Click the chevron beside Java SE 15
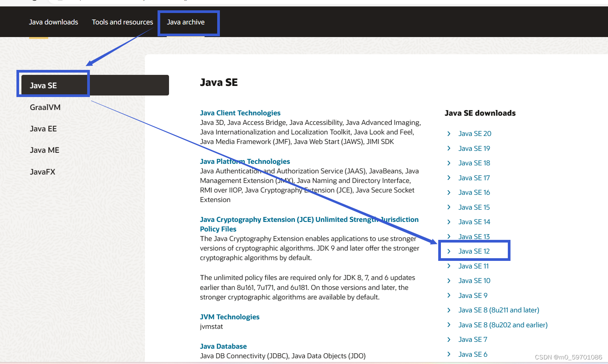The width and height of the screenshot is (608, 364). pos(449,207)
